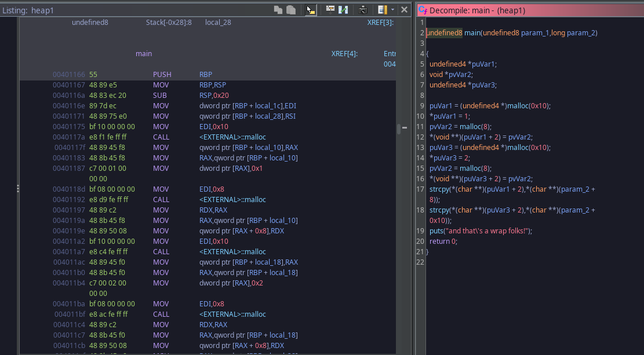Click undefined8 return type in decompiler

tap(445, 33)
